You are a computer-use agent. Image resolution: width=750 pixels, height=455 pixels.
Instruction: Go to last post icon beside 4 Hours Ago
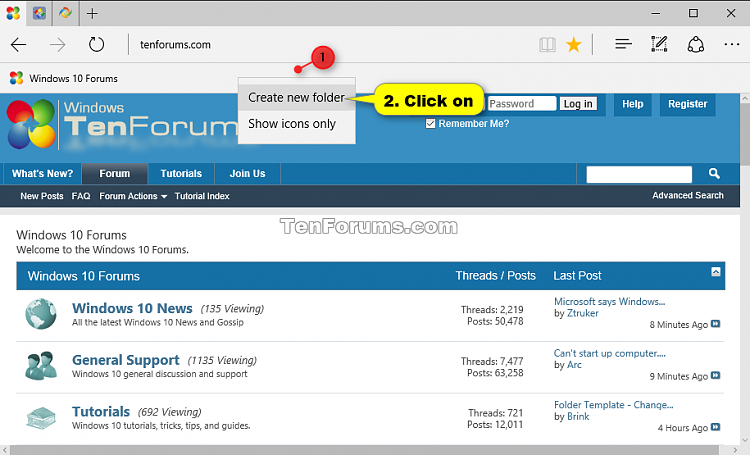point(716,427)
